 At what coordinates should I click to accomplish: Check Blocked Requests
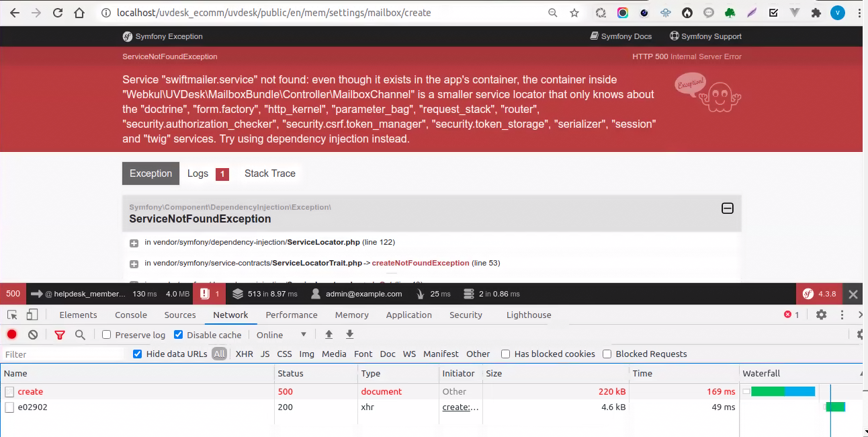point(607,354)
